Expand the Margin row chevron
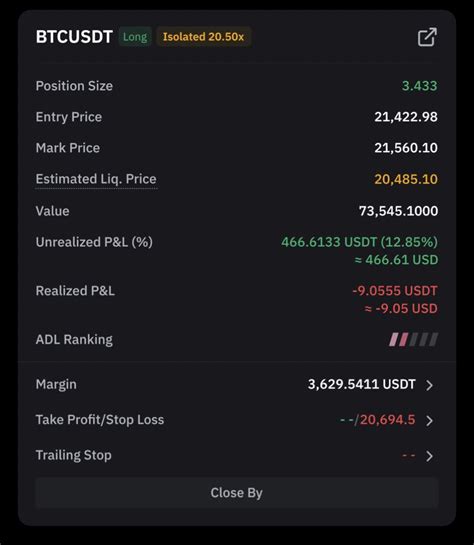The height and width of the screenshot is (545, 474). pyautogui.click(x=430, y=385)
